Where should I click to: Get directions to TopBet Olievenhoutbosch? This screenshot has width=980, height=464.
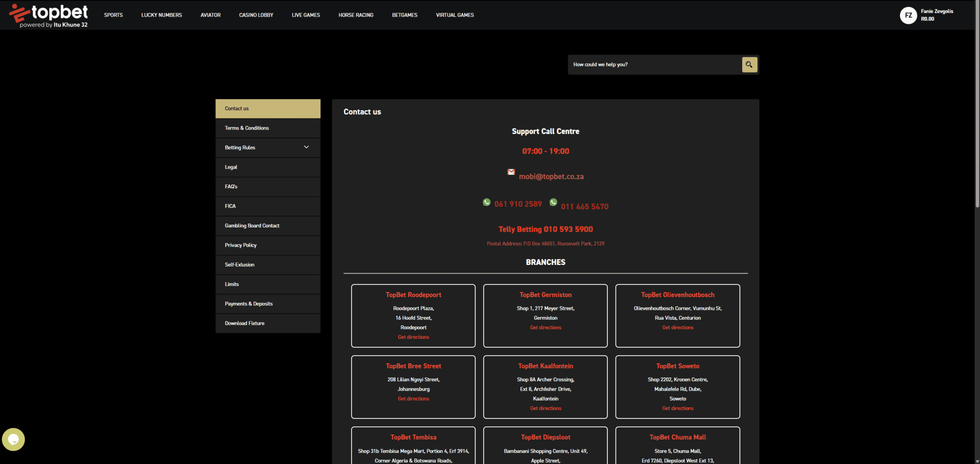coord(678,328)
